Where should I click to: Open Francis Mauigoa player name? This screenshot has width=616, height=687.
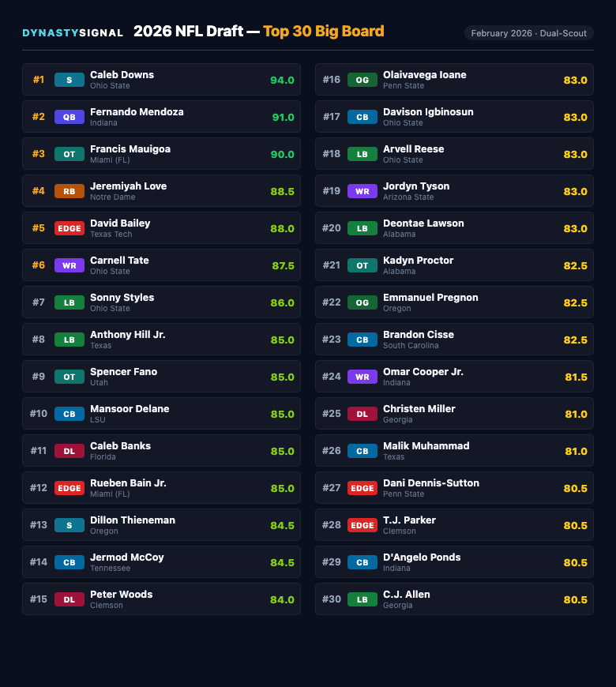click(130, 149)
